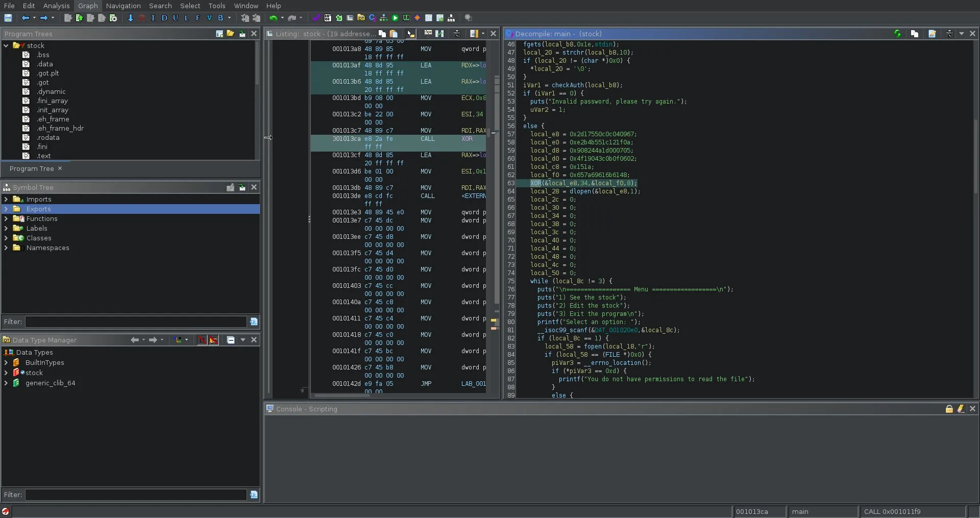Select the Classes node in Symbol Tree

(39, 238)
